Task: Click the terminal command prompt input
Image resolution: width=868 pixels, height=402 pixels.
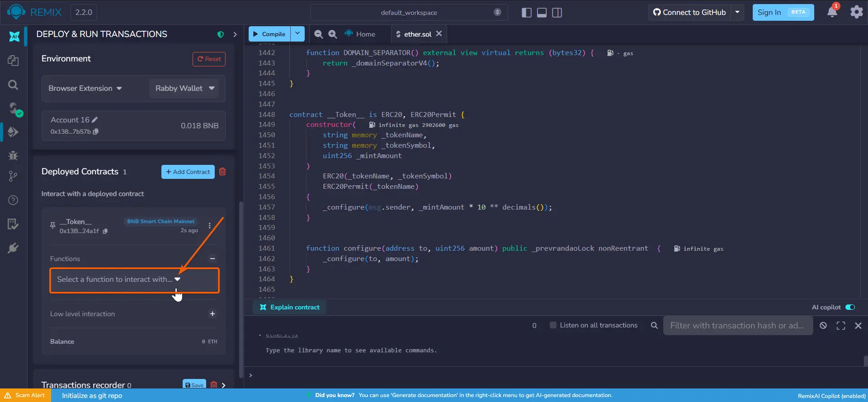Action: tap(556, 375)
